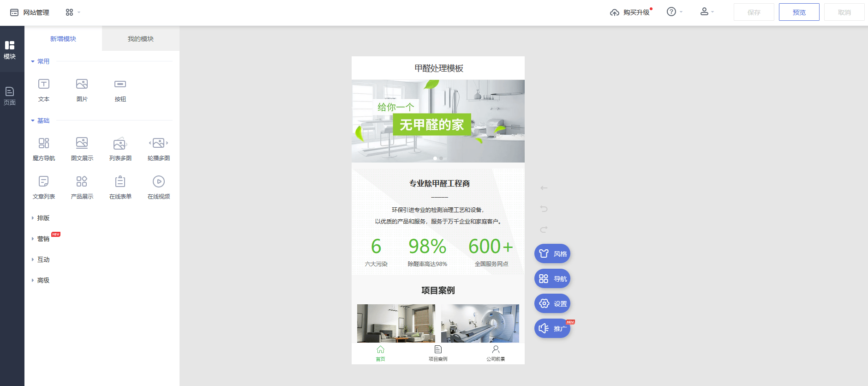The height and width of the screenshot is (386, 868).
Task: Click the back arrow beside the preview
Action: click(544, 188)
